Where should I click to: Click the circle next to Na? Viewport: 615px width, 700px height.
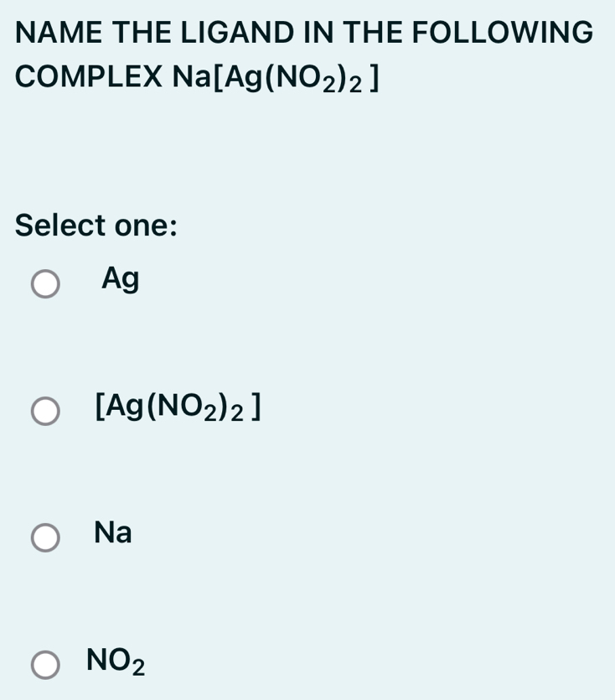click(46, 537)
